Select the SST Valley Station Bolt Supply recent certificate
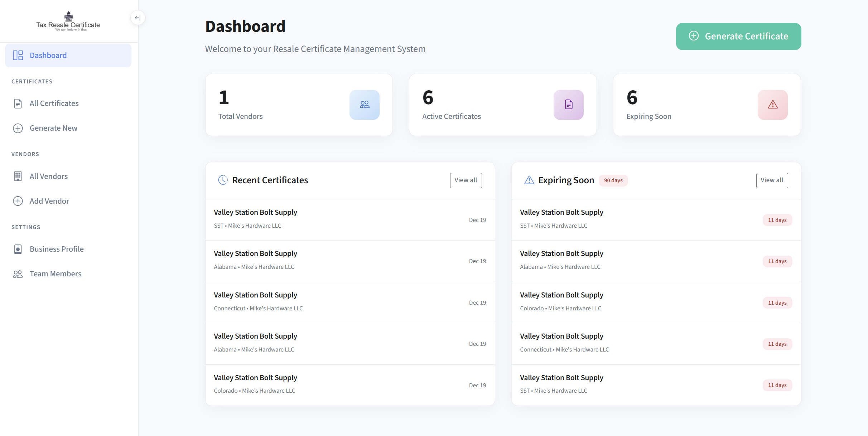The width and height of the screenshot is (868, 436). [350, 219]
